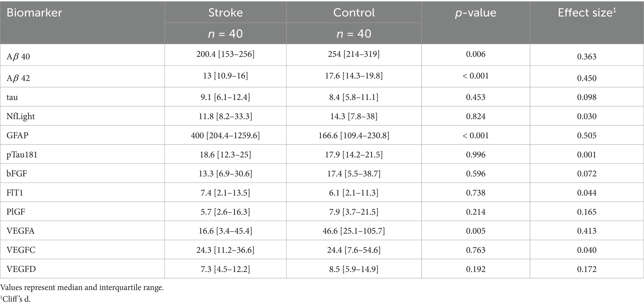The width and height of the screenshot is (644, 306).
Task: Click the Biomarker column header
Action: point(34,13)
